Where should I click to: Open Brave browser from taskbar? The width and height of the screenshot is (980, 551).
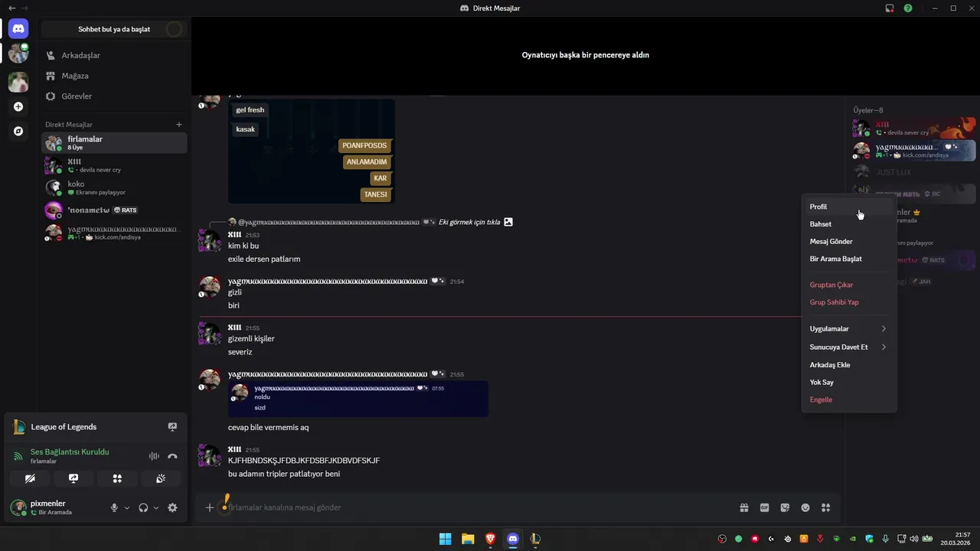tap(490, 539)
